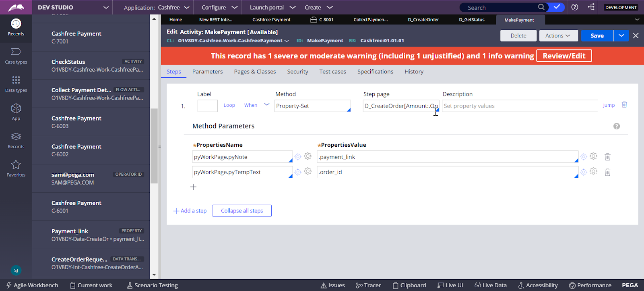The width and height of the screenshot is (644, 291).
Task: Click the Step page field
Action: (400, 106)
